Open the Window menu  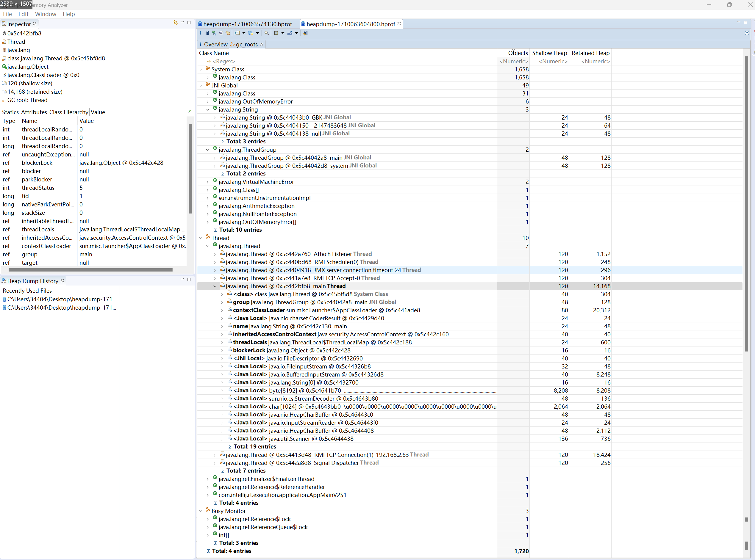point(46,14)
